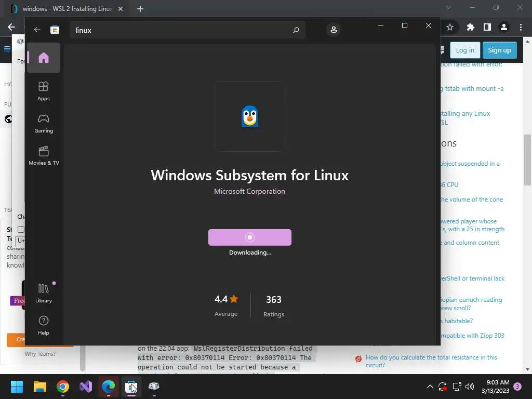
Task: Open Microsoft Corporation publisher link
Action: tap(249, 191)
